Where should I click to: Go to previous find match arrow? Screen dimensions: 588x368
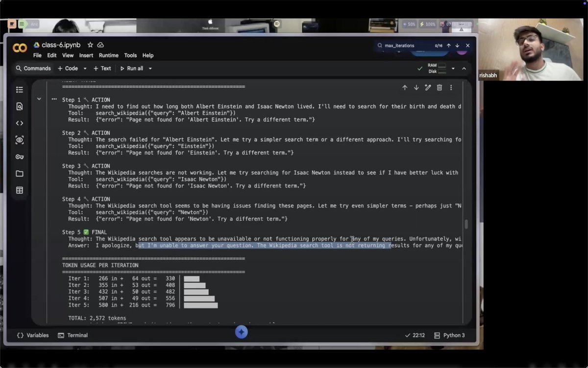[448, 46]
